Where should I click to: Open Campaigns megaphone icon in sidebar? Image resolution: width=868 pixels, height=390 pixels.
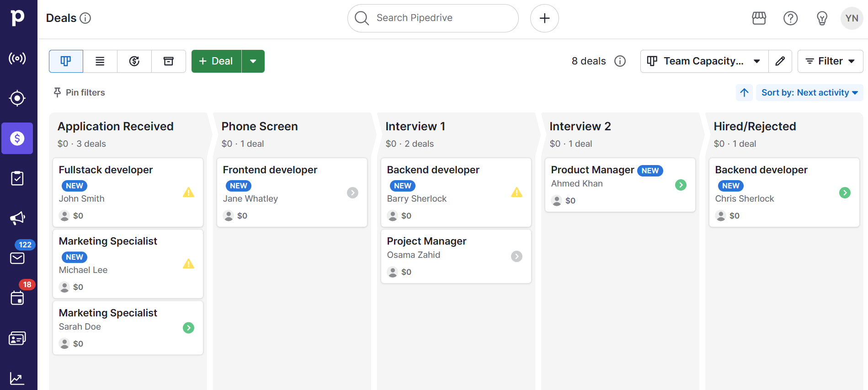(17, 218)
